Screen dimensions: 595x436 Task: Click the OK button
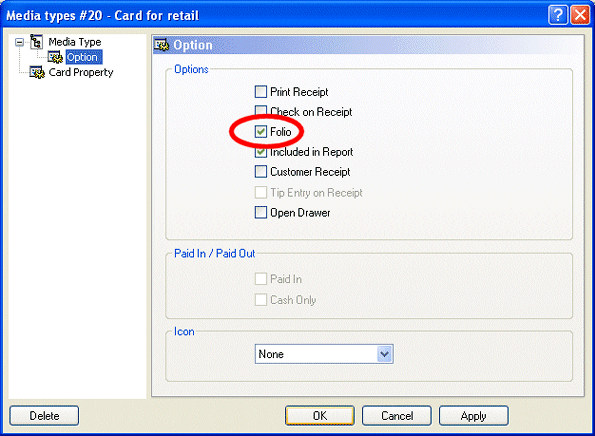[320, 416]
